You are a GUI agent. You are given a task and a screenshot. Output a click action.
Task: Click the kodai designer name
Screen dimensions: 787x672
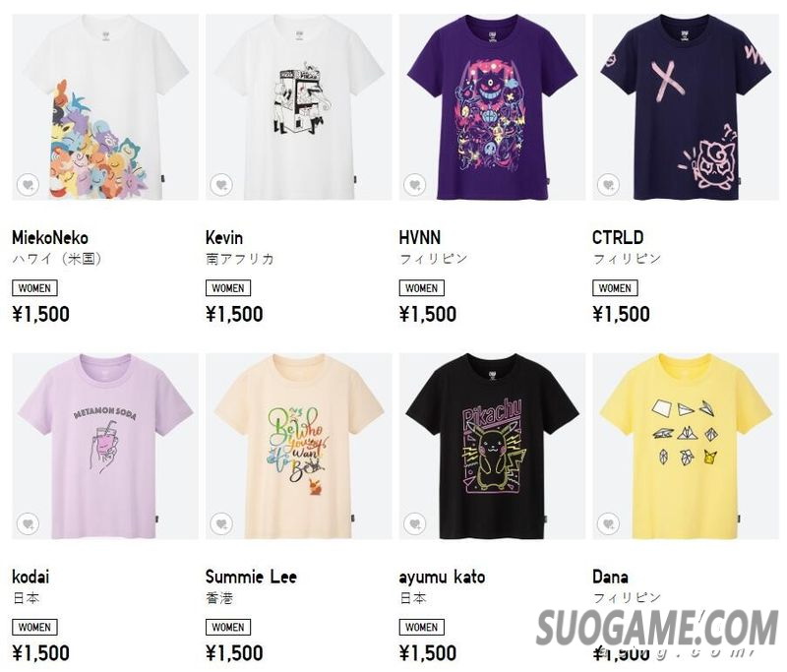coord(30,577)
